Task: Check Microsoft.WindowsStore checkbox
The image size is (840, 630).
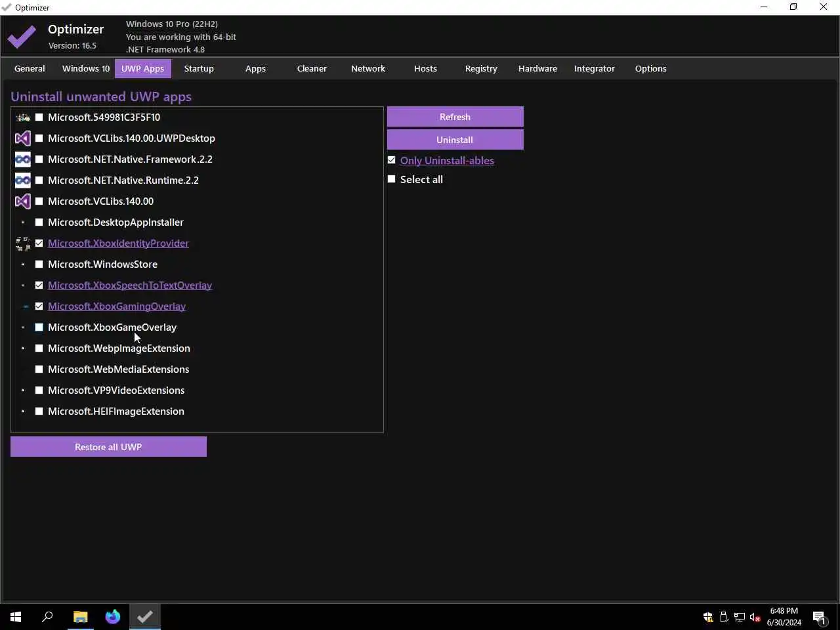Action: tap(39, 264)
